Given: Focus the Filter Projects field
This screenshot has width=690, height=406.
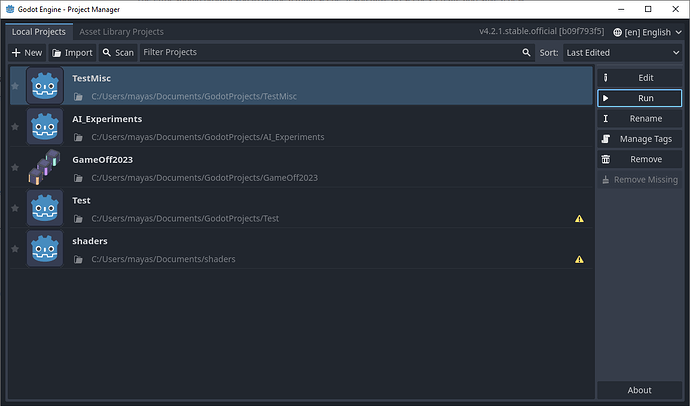Looking at the screenshot, I should pos(337,52).
